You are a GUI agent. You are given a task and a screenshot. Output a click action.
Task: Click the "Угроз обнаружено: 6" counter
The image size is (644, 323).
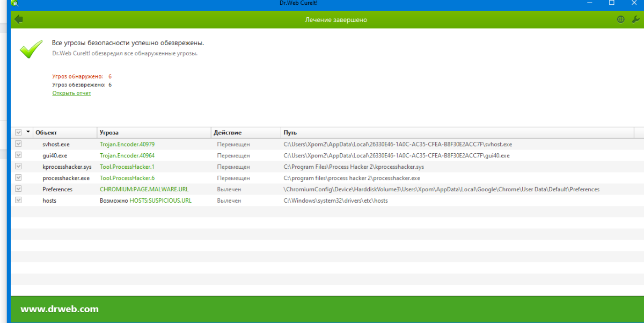(82, 76)
